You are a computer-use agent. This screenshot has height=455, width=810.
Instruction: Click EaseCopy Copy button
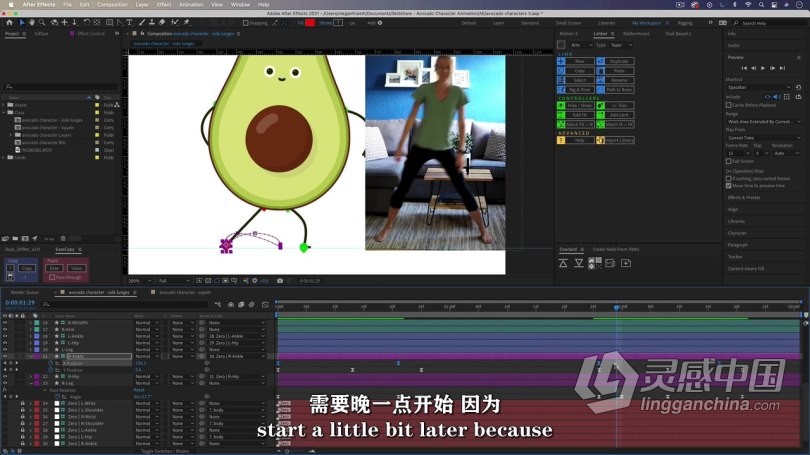(x=27, y=268)
